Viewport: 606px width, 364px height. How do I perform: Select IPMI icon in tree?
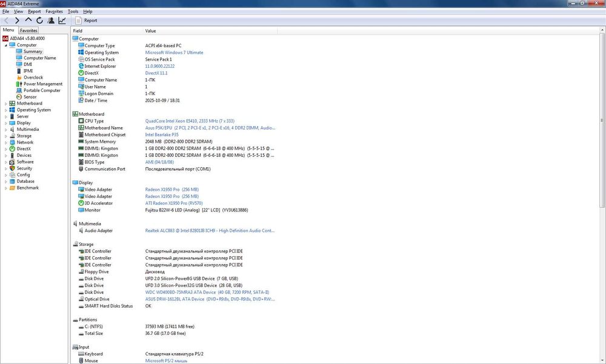coord(19,71)
